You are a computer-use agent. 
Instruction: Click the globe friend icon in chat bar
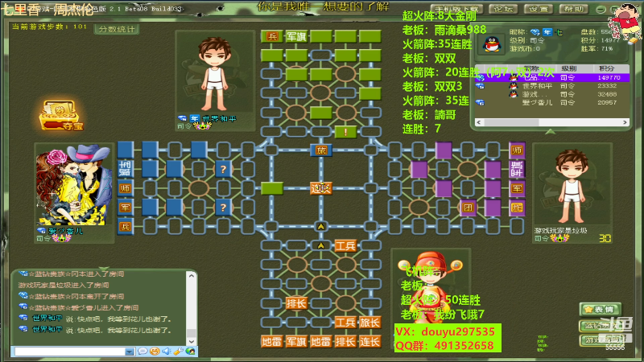tap(190, 352)
